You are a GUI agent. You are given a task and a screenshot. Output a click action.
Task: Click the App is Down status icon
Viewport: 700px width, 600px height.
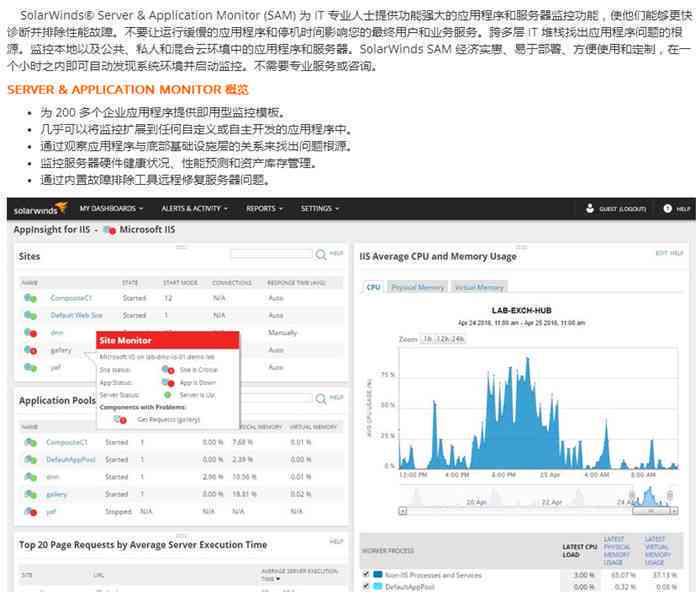pyautogui.click(x=168, y=383)
